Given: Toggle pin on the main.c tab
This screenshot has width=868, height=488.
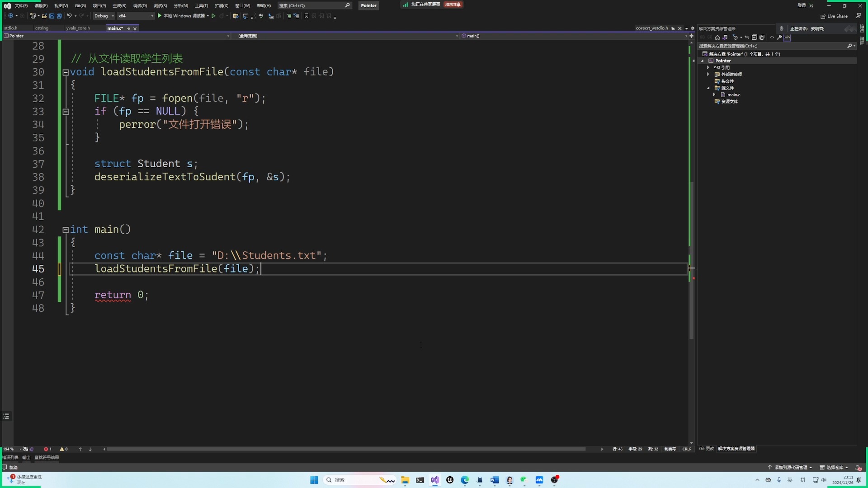Looking at the screenshot, I should pyautogui.click(x=129, y=28).
